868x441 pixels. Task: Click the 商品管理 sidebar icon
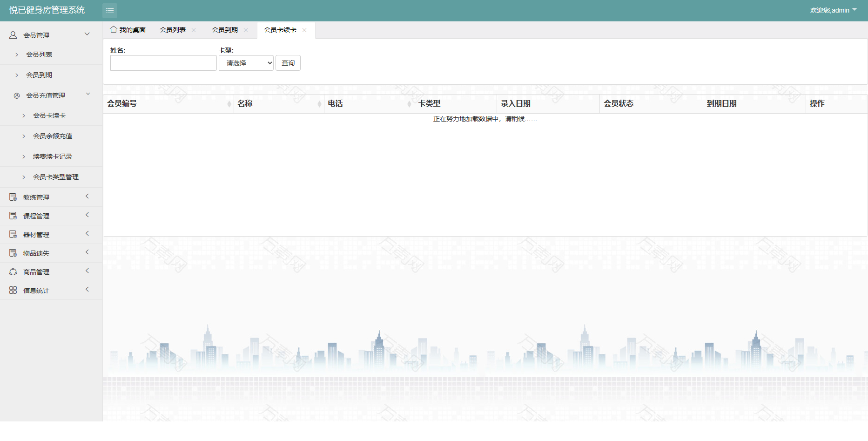point(13,271)
